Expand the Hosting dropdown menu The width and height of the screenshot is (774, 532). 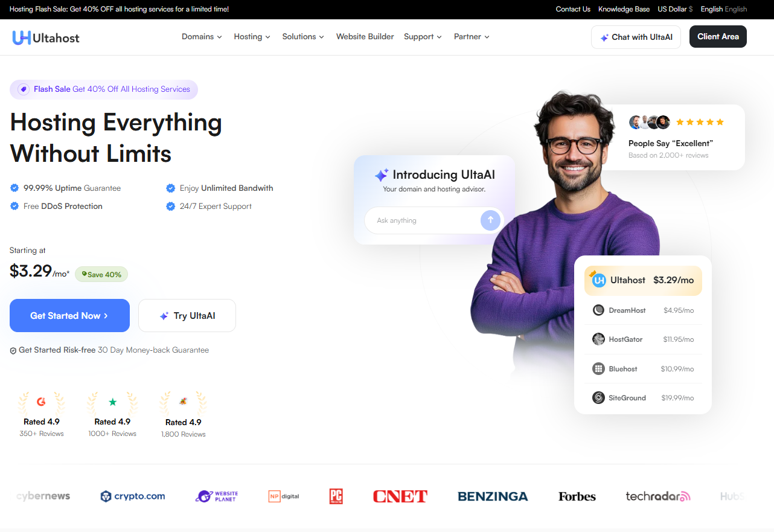252,37
